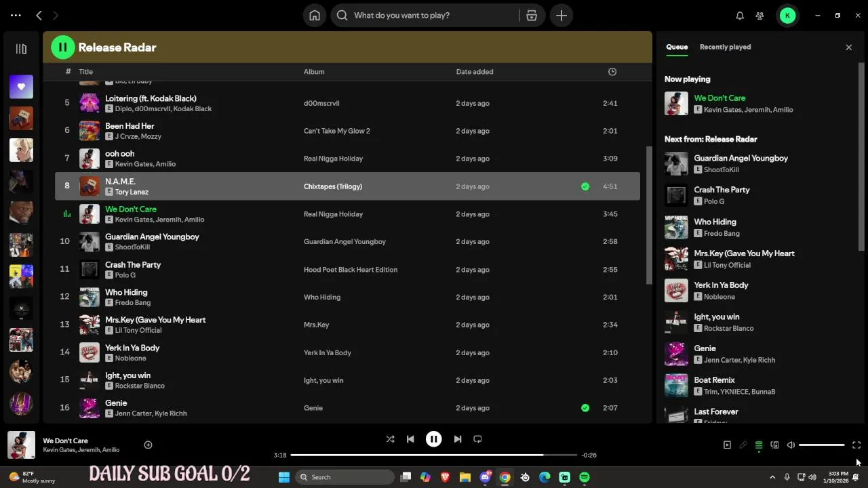Toggle the lyrics microphone icon
868x488 pixels.
click(x=743, y=445)
